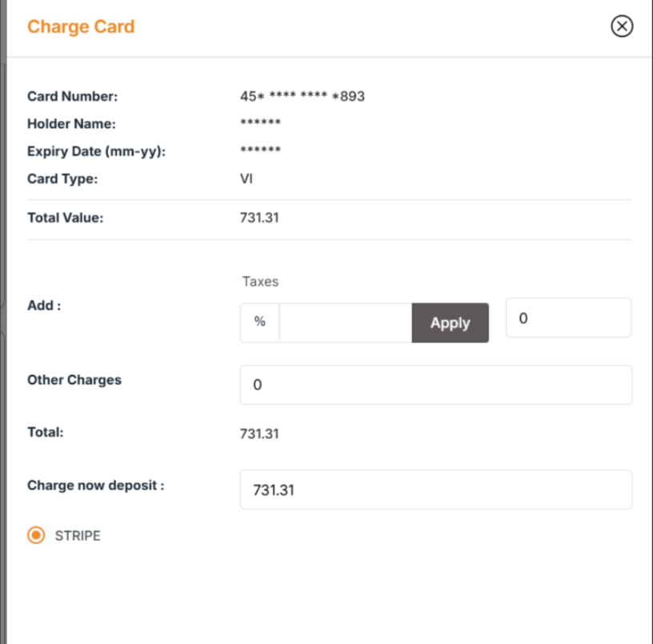Click the Other Charges label
The image size is (653, 644).
tap(74, 380)
